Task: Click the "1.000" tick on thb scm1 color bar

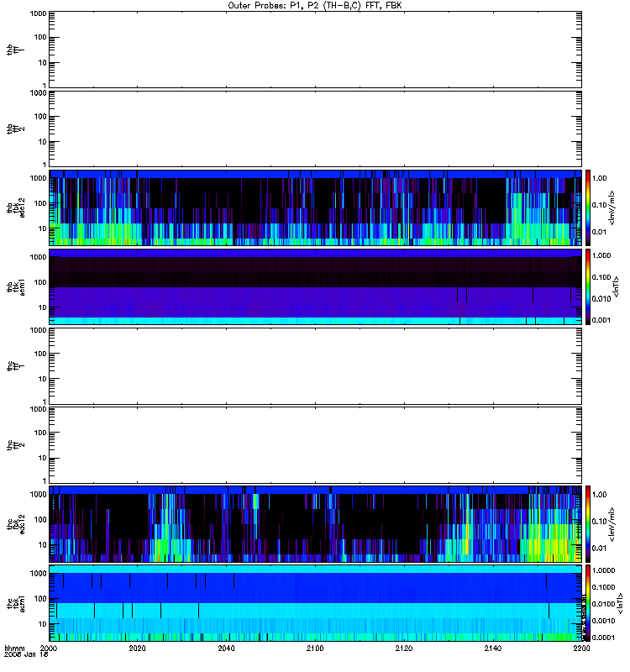Action: click(601, 255)
